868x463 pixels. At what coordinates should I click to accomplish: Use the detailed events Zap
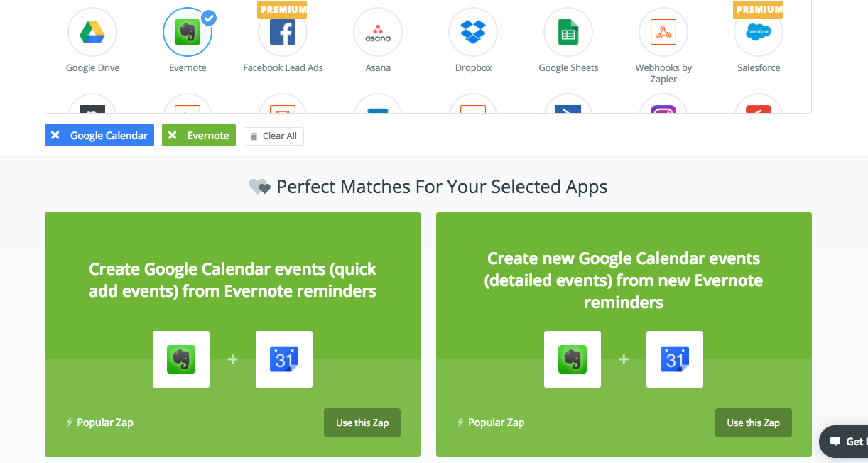tap(753, 423)
